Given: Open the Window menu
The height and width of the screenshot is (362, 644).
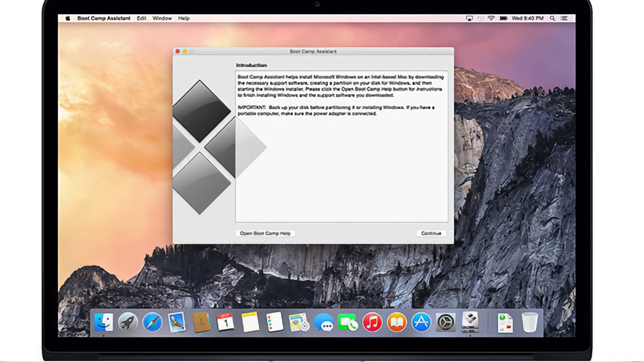Looking at the screenshot, I should click(162, 18).
